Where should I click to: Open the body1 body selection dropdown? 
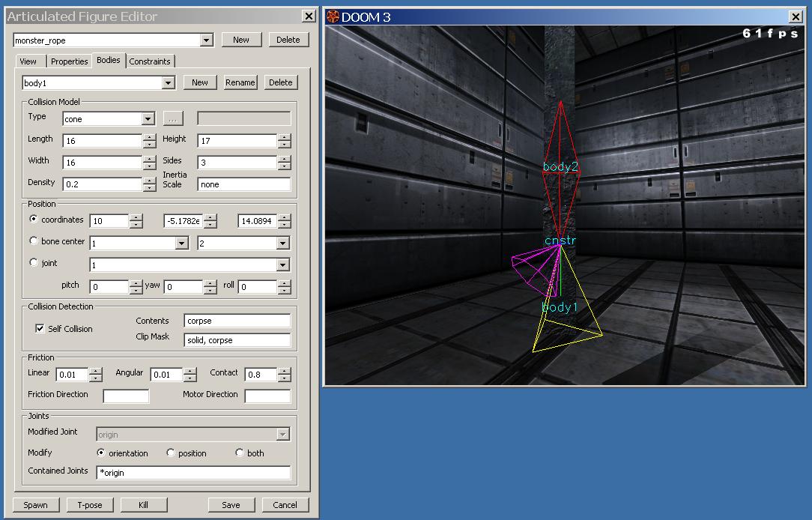coord(168,83)
